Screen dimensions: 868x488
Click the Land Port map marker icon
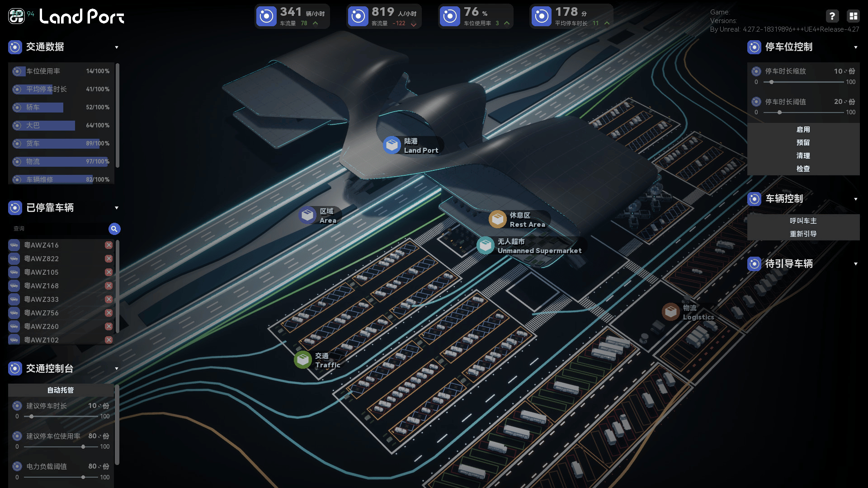point(392,145)
